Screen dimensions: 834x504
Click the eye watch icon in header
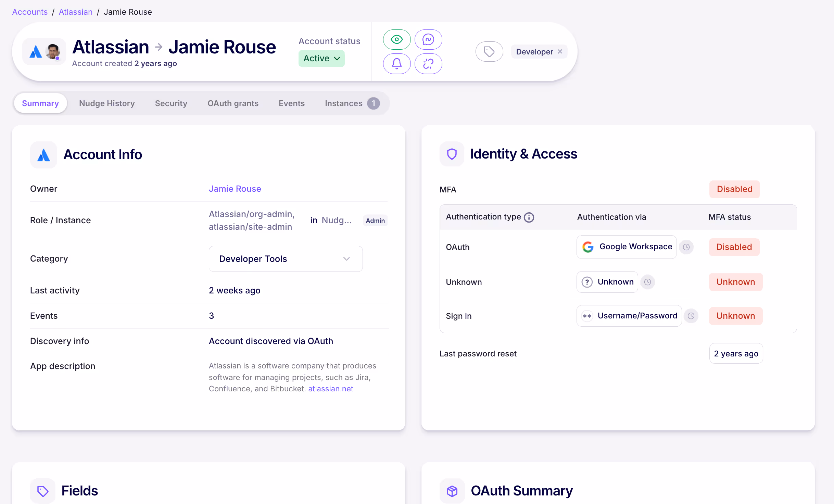click(397, 40)
